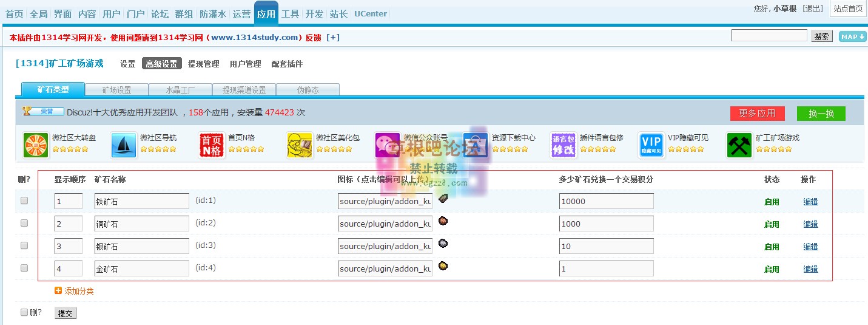
Task: Go to the 设置 sub-navigation
Action: [x=127, y=64]
